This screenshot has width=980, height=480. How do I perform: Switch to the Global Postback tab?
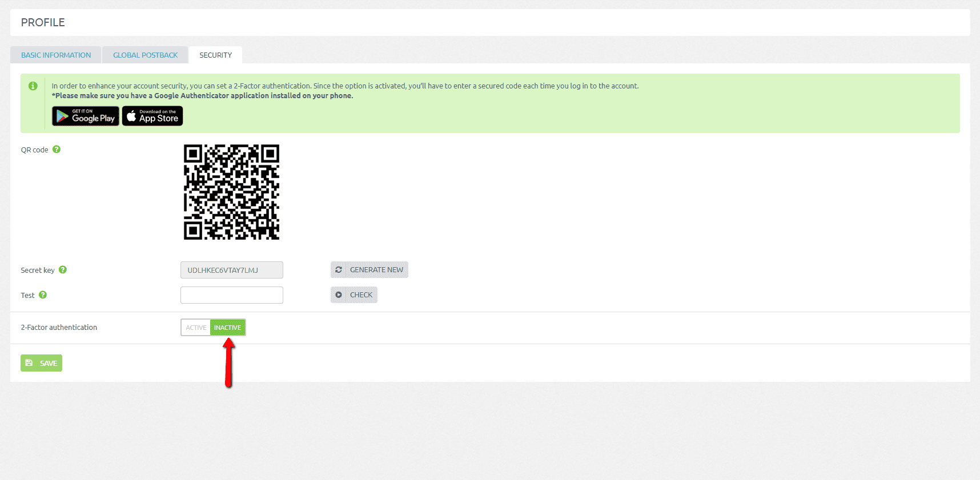145,55
